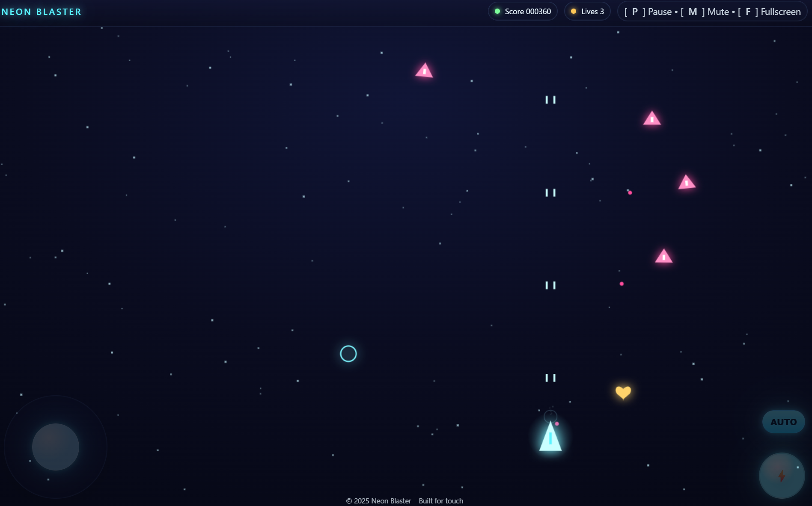Click the topmost pink enemy triangle
The image size is (812, 506).
(424, 71)
